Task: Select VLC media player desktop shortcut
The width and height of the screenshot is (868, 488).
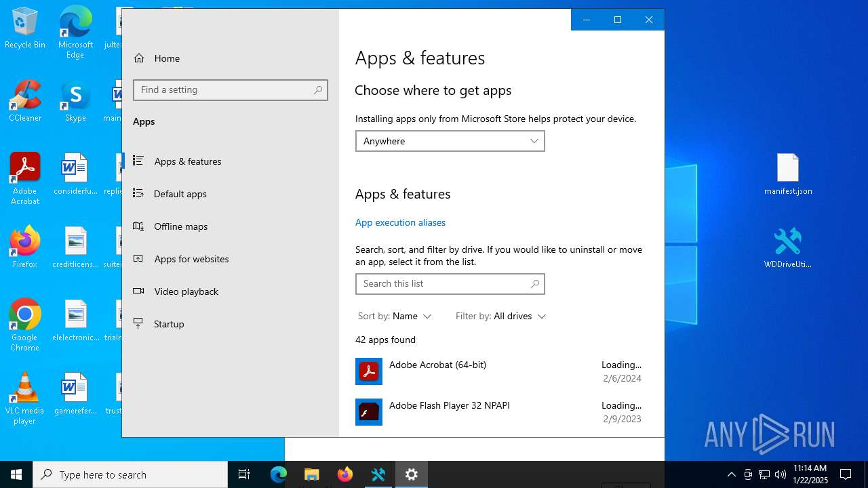Action: (x=25, y=399)
